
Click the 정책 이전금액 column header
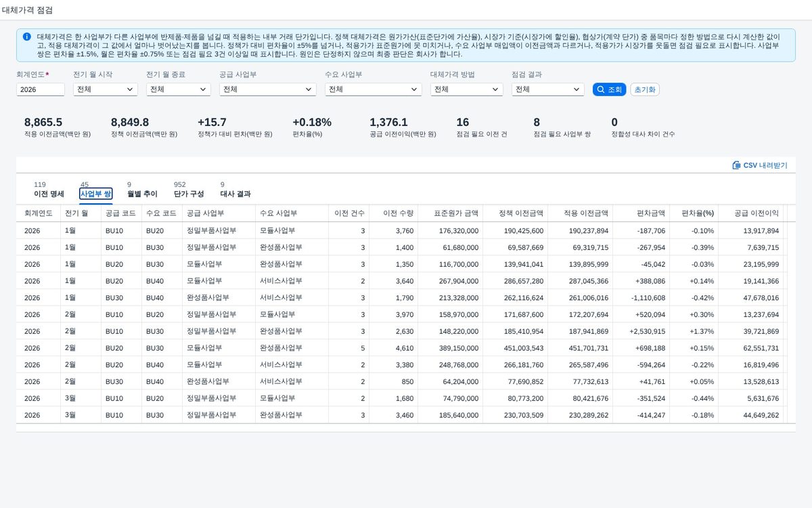point(516,213)
